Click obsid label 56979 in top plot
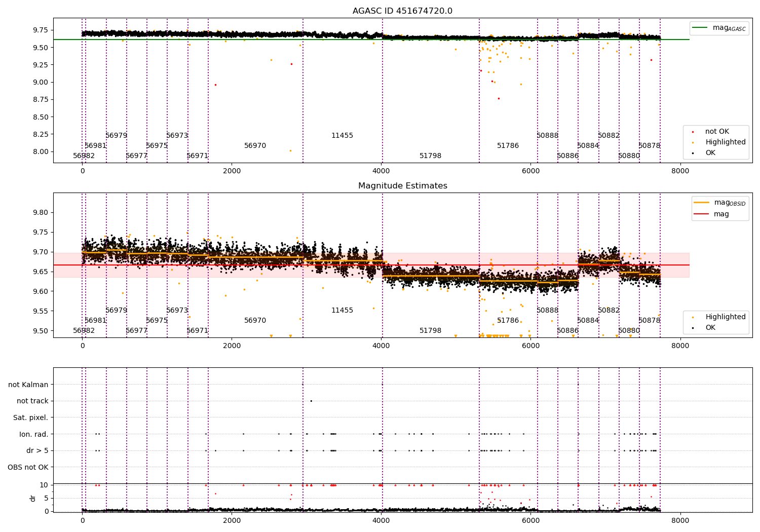The image size is (760, 532). tap(117, 136)
